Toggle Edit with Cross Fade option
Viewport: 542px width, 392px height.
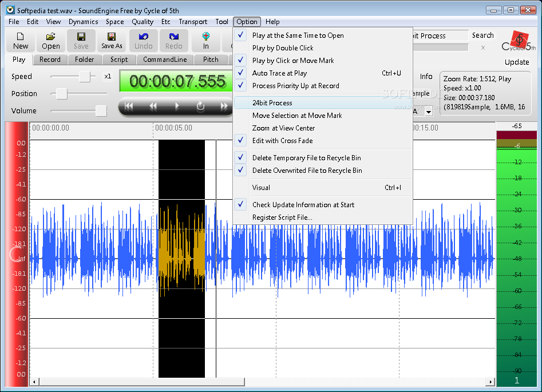pyautogui.click(x=282, y=141)
